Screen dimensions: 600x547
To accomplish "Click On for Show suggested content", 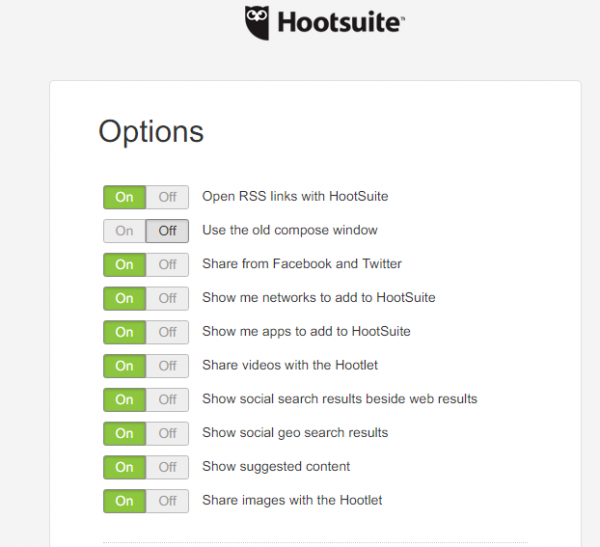I will pyautogui.click(x=124, y=467).
